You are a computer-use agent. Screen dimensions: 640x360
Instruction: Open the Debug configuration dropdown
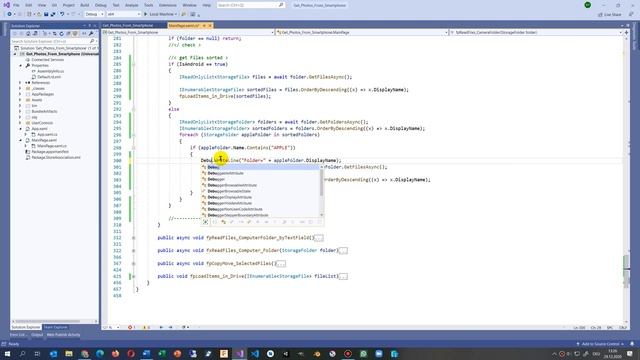[94, 14]
